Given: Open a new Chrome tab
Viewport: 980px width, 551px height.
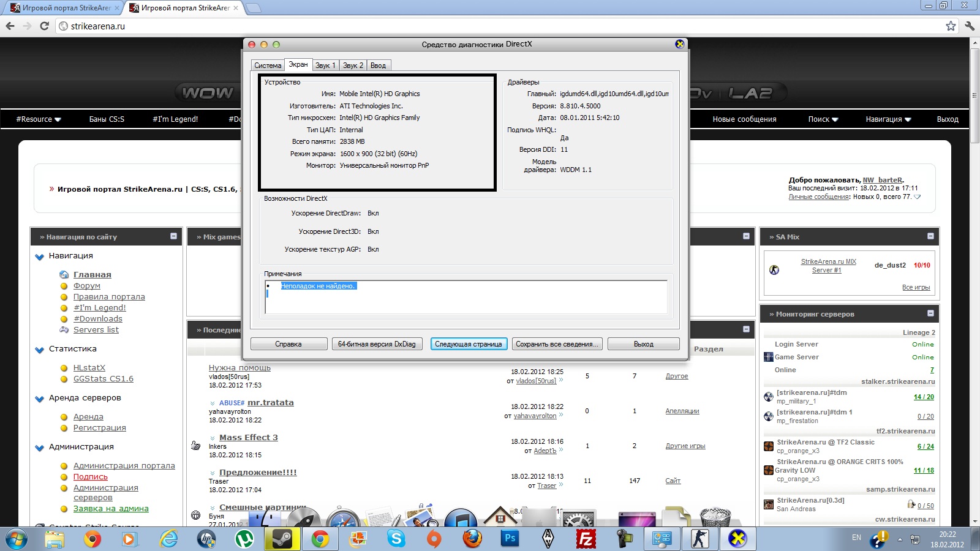Looking at the screenshot, I should pyautogui.click(x=253, y=8).
